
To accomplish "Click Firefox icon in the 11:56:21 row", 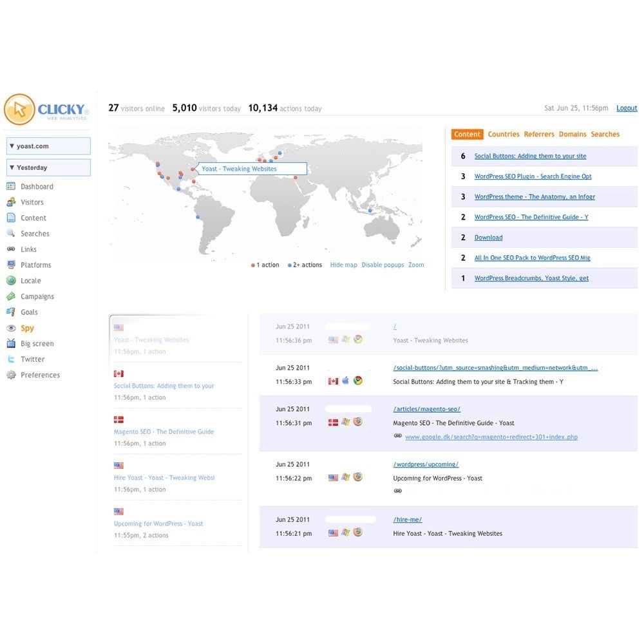I will pos(358,532).
